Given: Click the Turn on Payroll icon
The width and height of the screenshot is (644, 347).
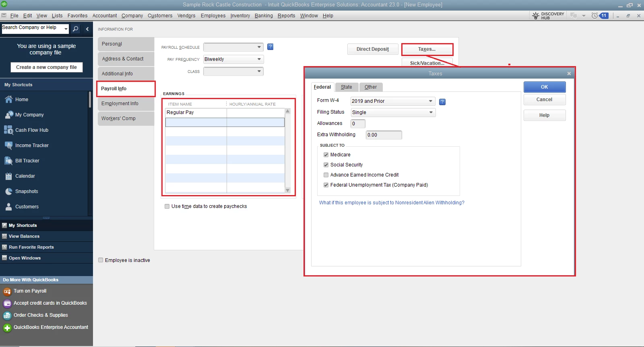Looking at the screenshot, I should [7, 291].
